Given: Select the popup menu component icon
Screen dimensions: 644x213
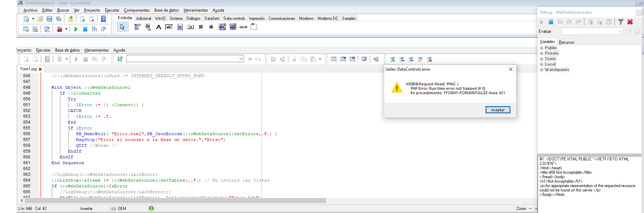Looking at the screenshot, I should coord(148,27).
